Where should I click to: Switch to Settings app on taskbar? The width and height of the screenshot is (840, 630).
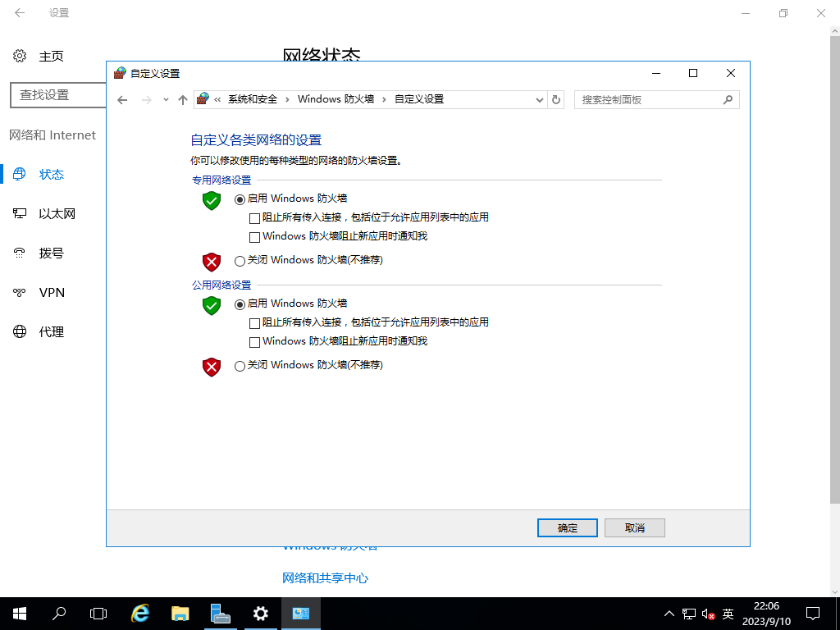click(260, 614)
